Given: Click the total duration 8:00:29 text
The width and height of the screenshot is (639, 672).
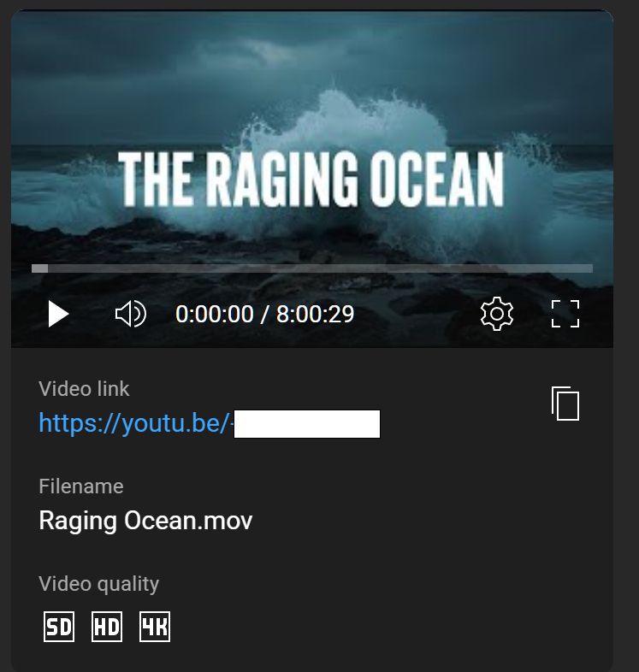Looking at the screenshot, I should click(x=315, y=314).
